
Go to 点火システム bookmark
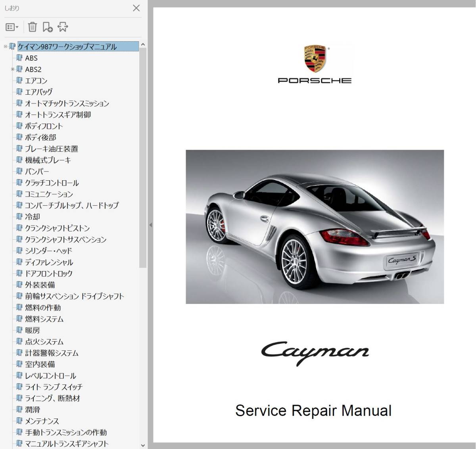pos(44,342)
